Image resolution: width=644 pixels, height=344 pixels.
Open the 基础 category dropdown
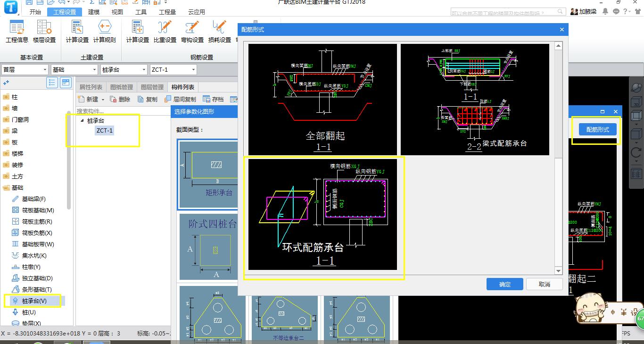(74, 70)
